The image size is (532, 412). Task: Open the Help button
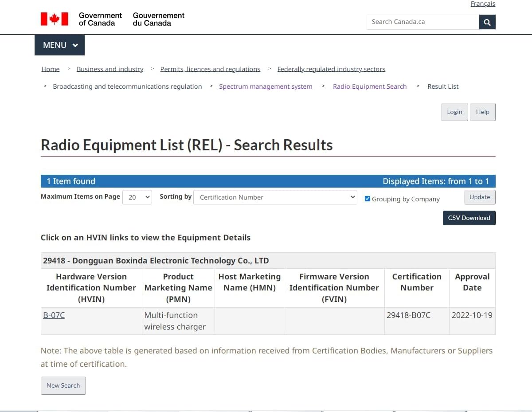point(483,112)
